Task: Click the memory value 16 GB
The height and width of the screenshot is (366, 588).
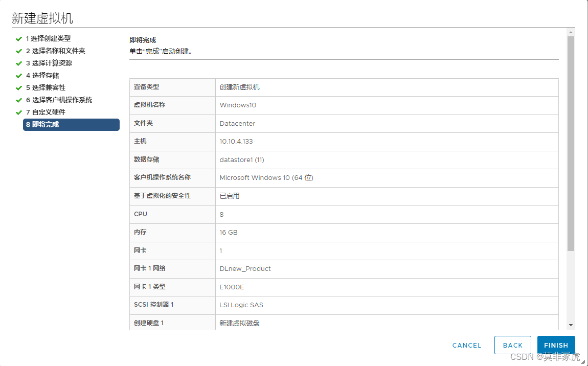Action: pos(229,233)
